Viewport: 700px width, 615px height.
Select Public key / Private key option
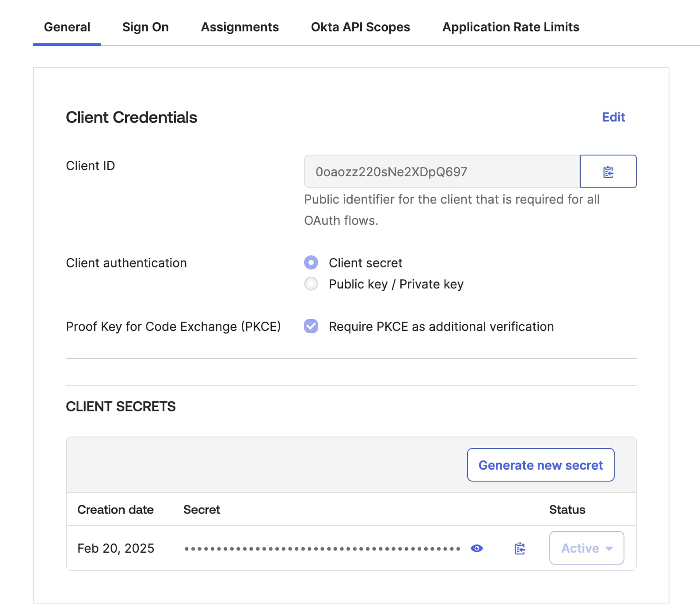coord(311,284)
